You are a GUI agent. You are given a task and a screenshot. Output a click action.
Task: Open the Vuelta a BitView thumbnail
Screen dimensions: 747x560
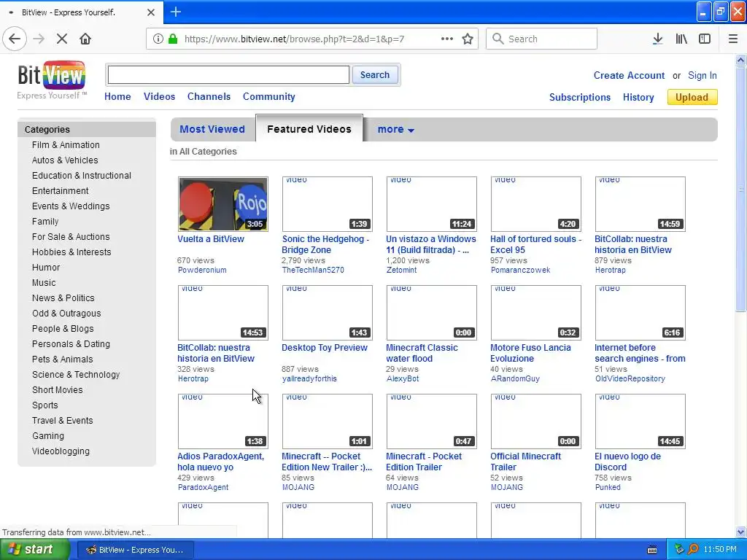(223, 204)
